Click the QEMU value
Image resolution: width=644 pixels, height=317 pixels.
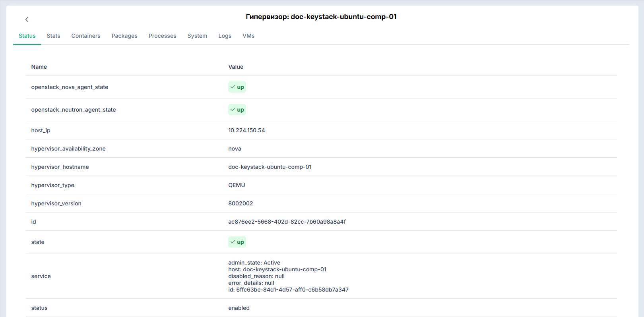(237, 185)
